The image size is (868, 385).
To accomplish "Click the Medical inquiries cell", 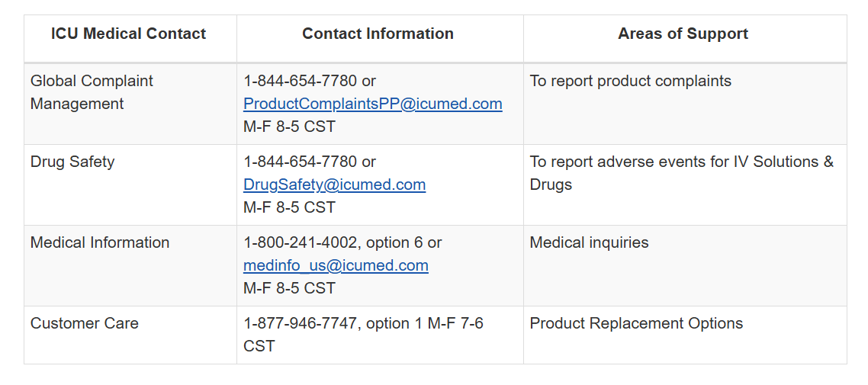I will point(589,242).
